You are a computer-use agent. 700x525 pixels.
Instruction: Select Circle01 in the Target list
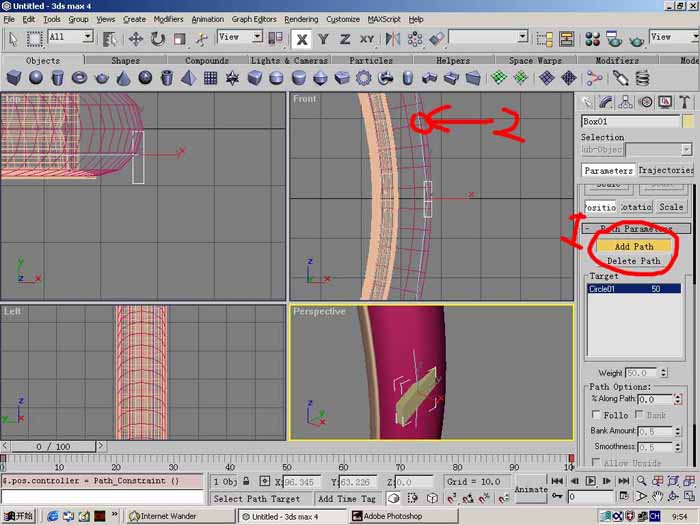(634, 289)
